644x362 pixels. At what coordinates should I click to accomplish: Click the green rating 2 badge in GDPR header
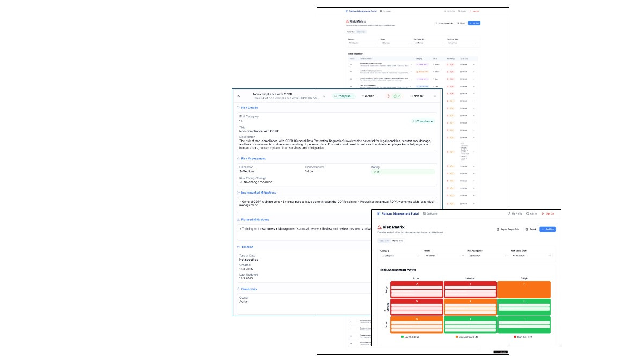(x=397, y=96)
